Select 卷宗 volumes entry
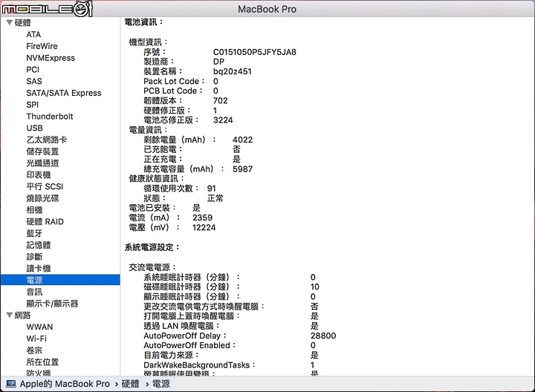The image size is (535, 392). coord(34,350)
